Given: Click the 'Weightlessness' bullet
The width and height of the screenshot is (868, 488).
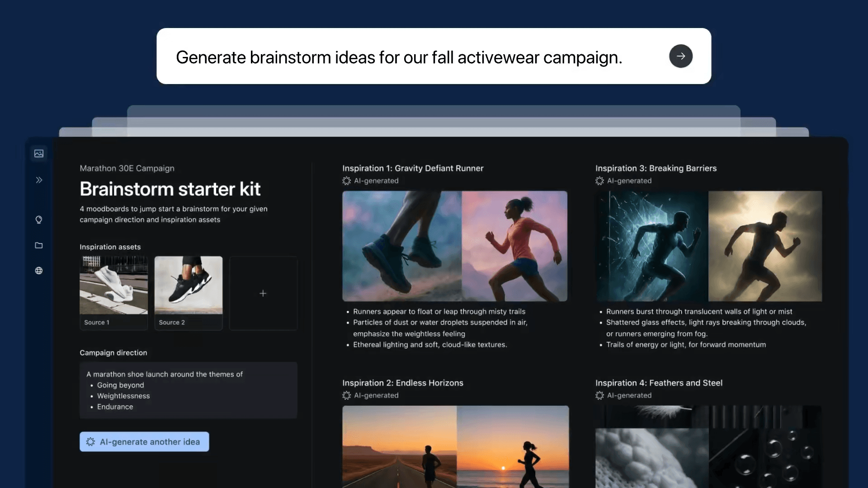Looking at the screenshot, I should (x=123, y=396).
